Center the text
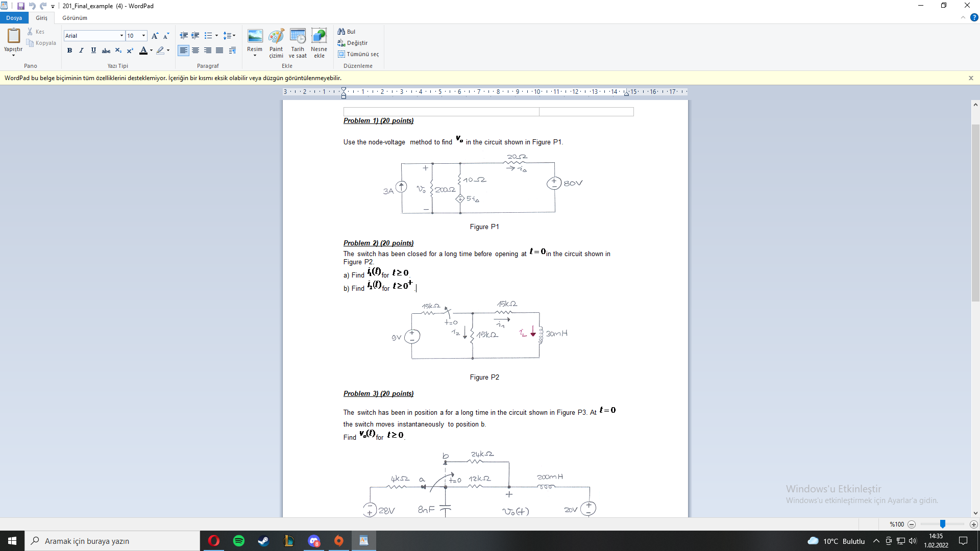The height and width of the screenshot is (551, 980). pyautogui.click(x=195, y=51)
